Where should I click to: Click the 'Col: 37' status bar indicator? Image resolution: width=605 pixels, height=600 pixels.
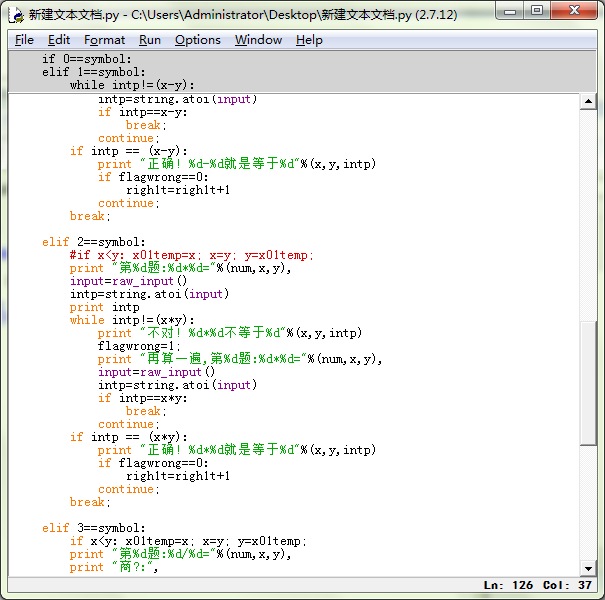[568, 585]
